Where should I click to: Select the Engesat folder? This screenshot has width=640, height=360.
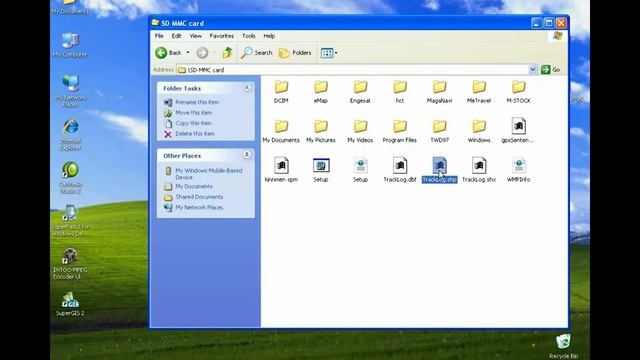(360, 91)
